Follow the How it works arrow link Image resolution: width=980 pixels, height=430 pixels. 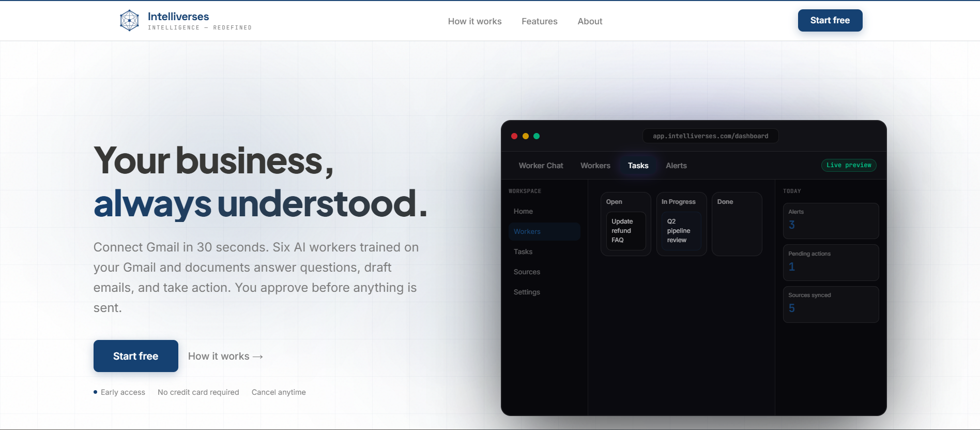225,356
